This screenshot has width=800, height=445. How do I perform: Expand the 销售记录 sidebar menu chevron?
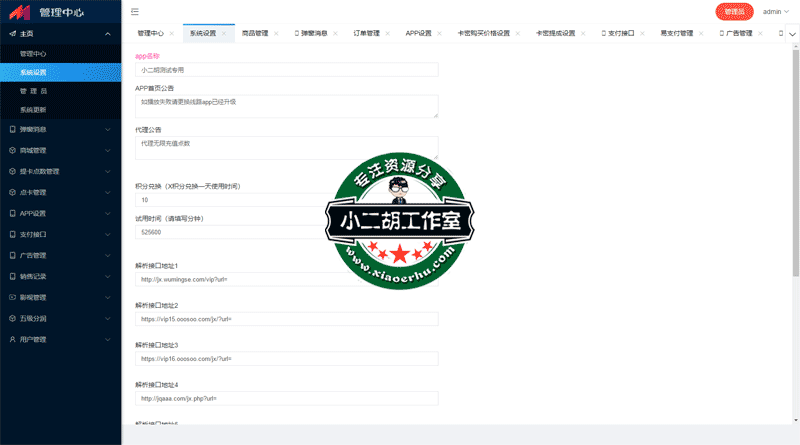click(x=108, y=277)
